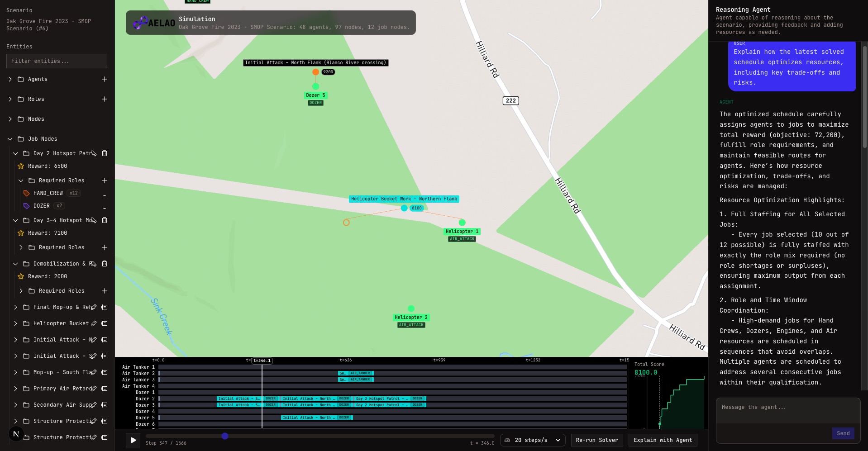Click the Total Score 8100.0 value
Viewport: 868px width, 451px height.
coord(646,372)
